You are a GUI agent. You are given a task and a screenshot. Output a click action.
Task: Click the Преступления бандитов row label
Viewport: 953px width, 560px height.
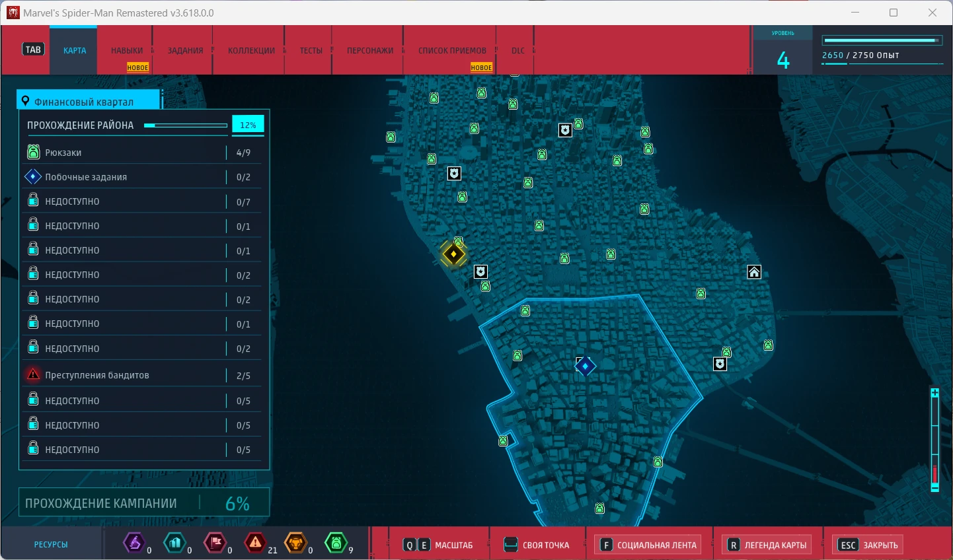coord(97,375)
